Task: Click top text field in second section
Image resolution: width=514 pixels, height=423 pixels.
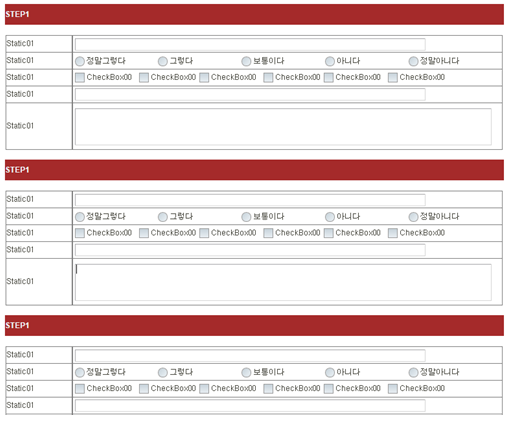Action: [x=250, y=200]
